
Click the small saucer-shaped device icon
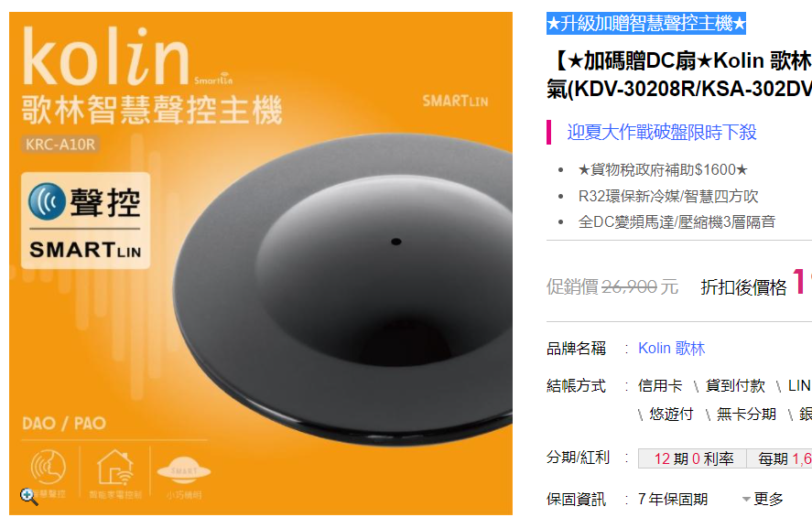coord(184,470)
